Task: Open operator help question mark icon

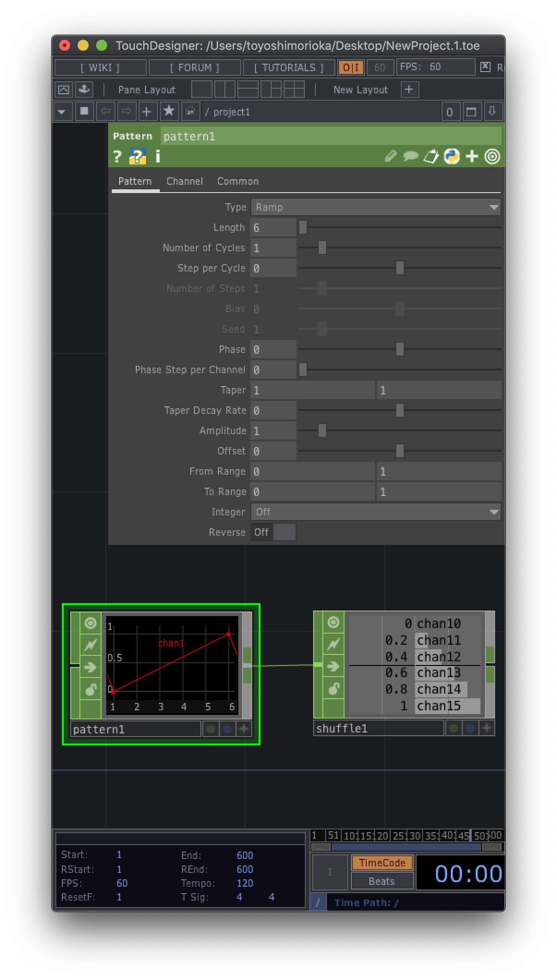Action: click(x=117, y=157)
